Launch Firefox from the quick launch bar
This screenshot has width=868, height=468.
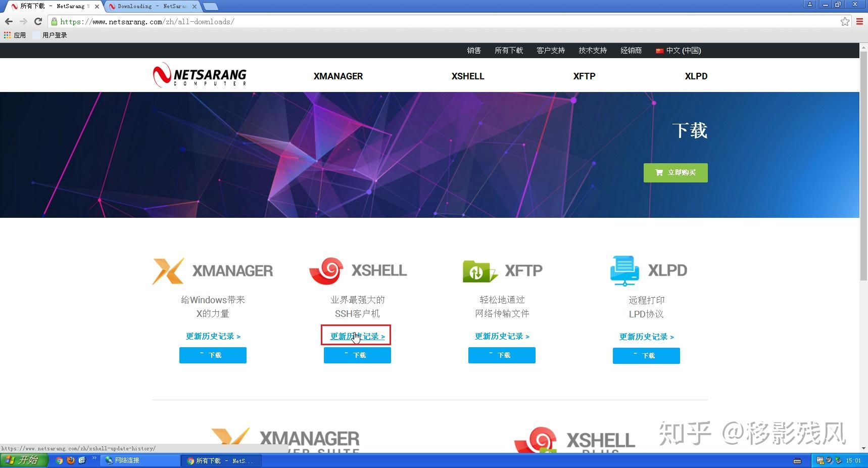coord(71,460)
